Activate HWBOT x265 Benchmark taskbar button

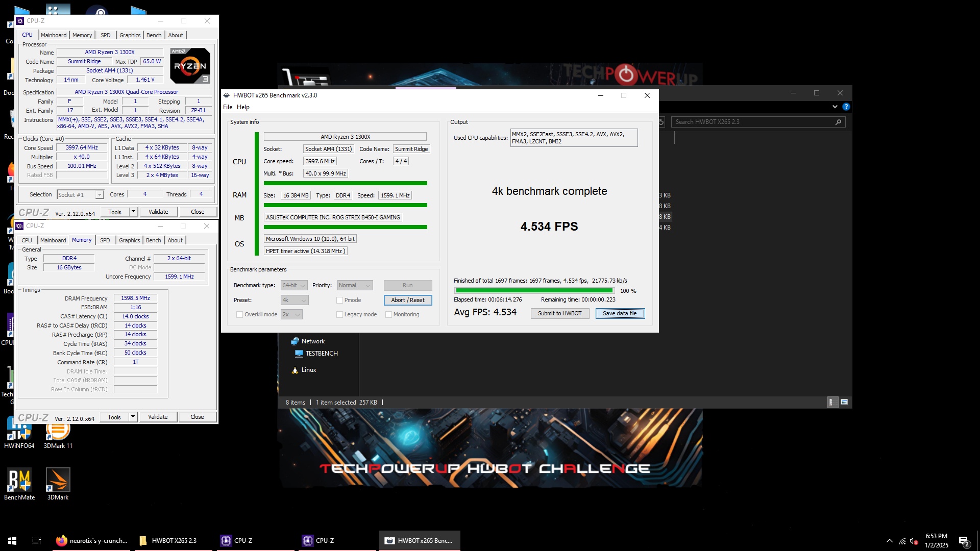point(419,541)
